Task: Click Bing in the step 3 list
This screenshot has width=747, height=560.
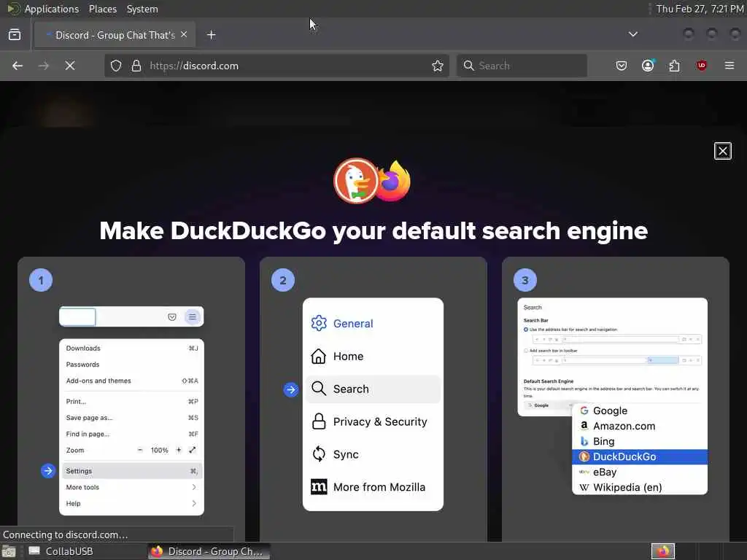Action: (x=640, y=441)
